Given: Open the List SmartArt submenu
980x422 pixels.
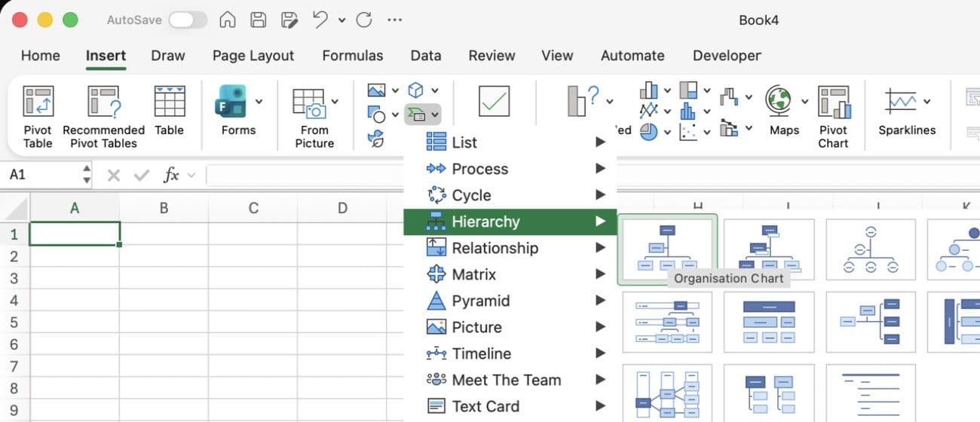Looking at the screenshot, I should coord(510,142).
